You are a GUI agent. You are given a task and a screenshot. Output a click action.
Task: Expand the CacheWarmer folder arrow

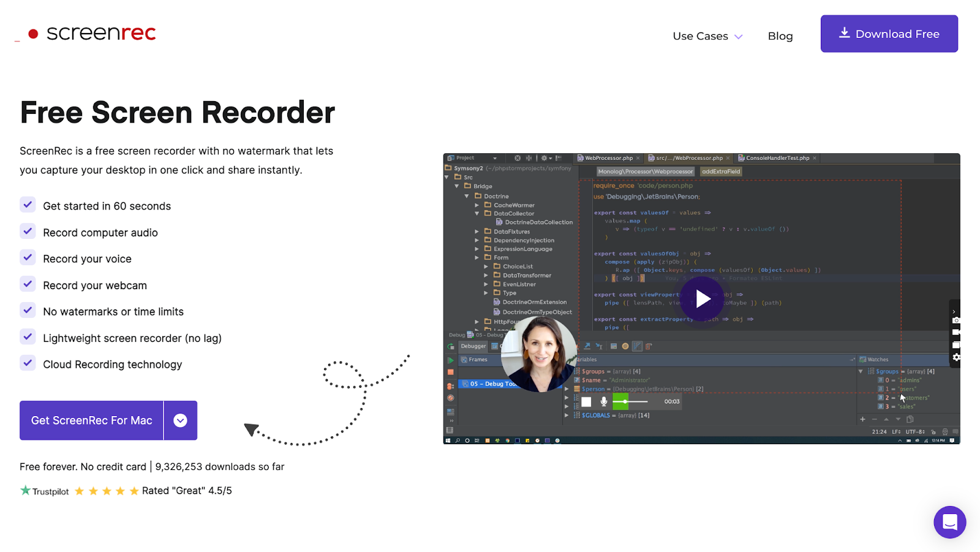(x=477, y=205)
